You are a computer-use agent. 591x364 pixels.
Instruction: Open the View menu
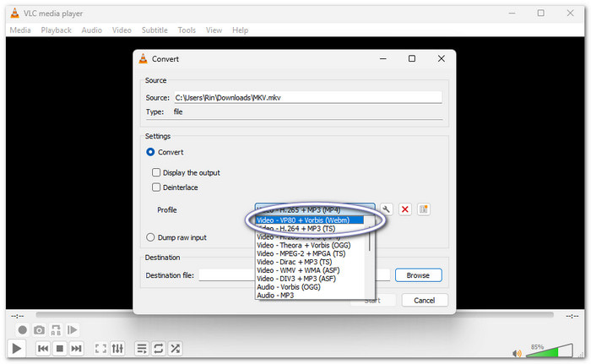point(214,30)
